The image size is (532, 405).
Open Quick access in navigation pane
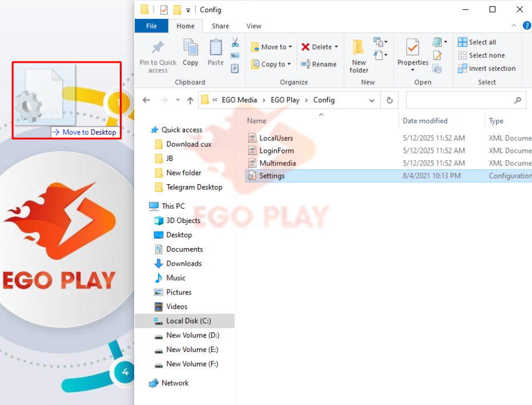coord(182,130)
